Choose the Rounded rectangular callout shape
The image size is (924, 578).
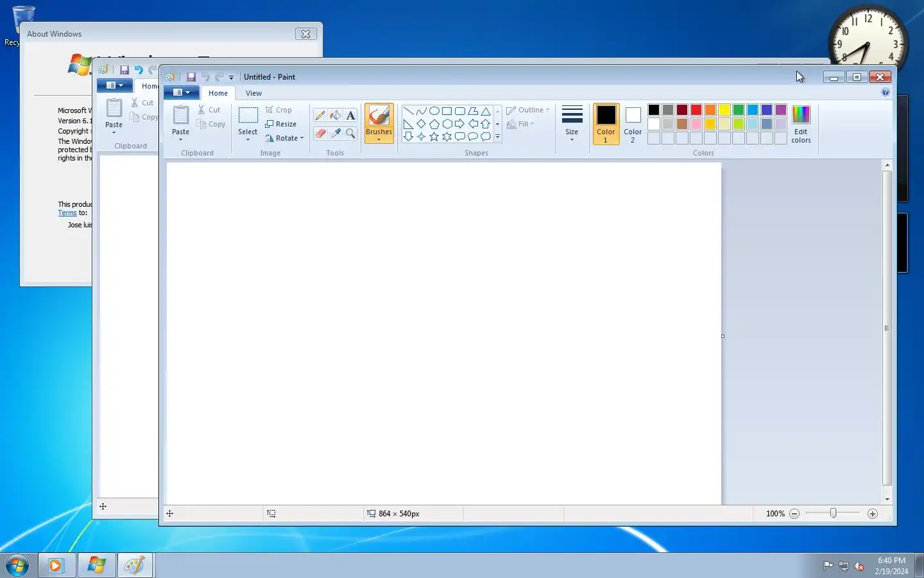coord(460,136)
